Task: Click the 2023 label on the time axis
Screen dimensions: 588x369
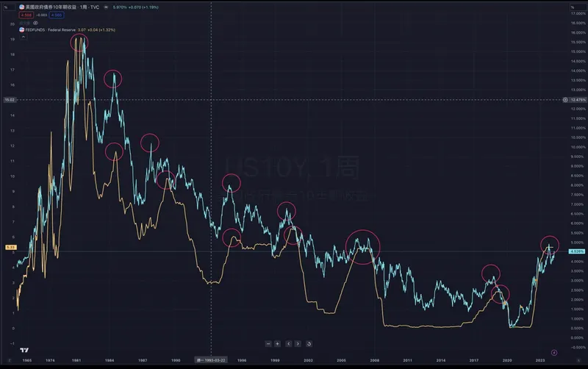Action: click(540, 360)
